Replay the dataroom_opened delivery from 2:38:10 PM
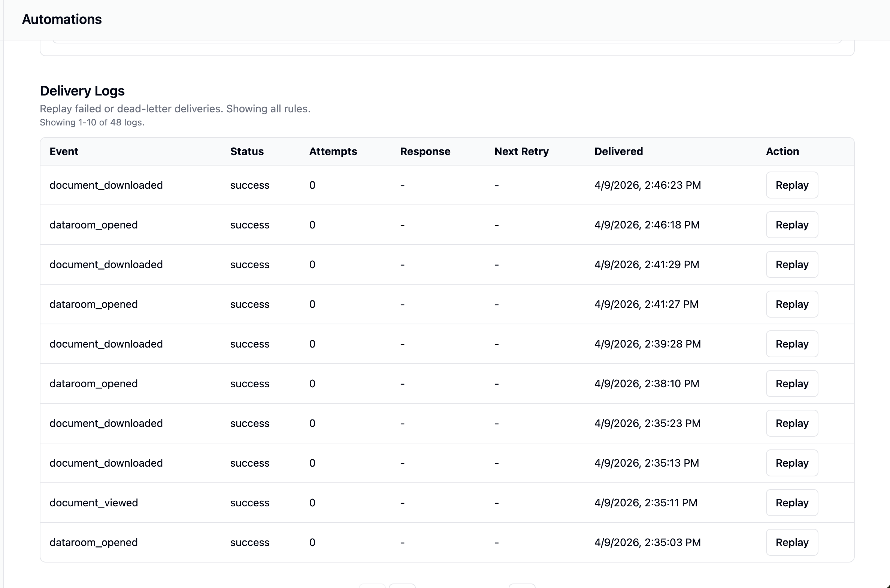The height and width of the screenshot is (588, 890). click(791, 384)
